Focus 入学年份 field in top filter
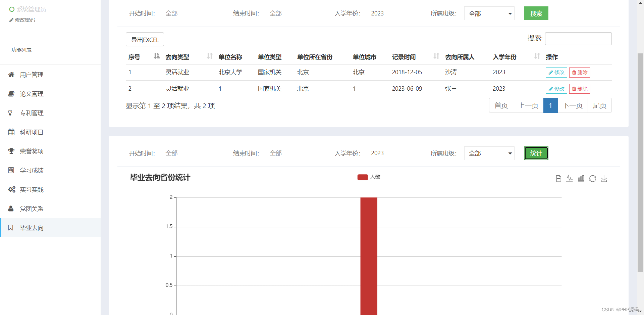The image size is (644, 315). click(396, 13)
